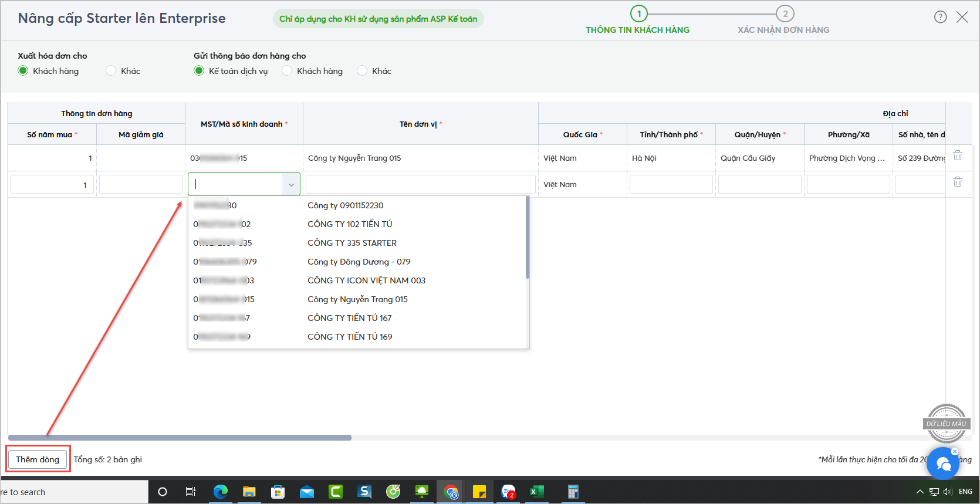Focus the Tỉnh/Thành phố field in second row
The width and height of the screenshot is (980, 504).
click(x=671, y=184)
